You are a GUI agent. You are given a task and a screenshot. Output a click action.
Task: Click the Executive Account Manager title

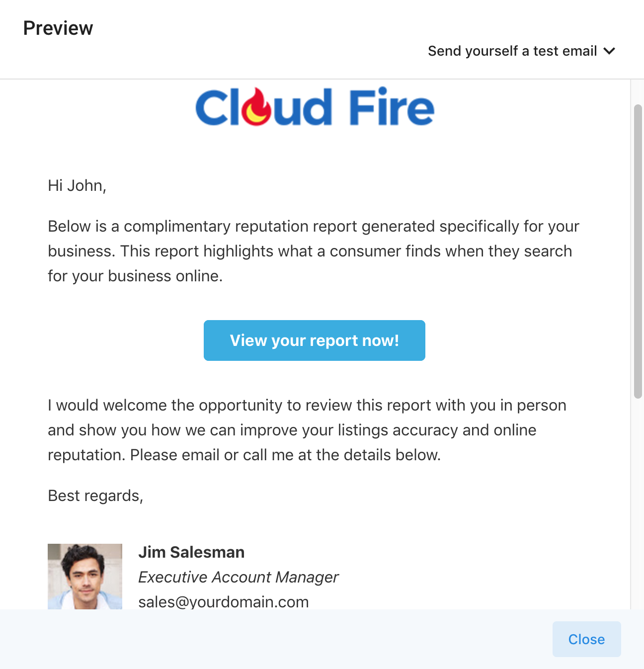tap(239, 577)
